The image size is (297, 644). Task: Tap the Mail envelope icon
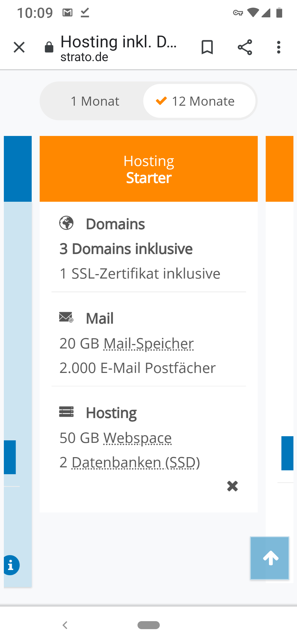[66, 317]
